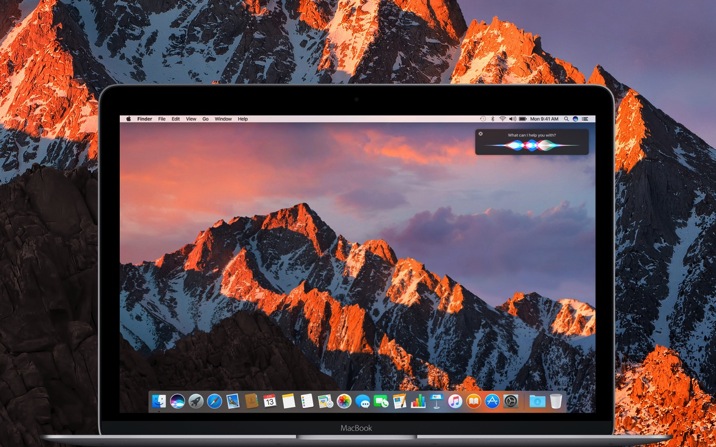Image resolution: width=716 pixels, height=447 pixels.
Task: Open the Edit menu
Action: click(175, 119)
